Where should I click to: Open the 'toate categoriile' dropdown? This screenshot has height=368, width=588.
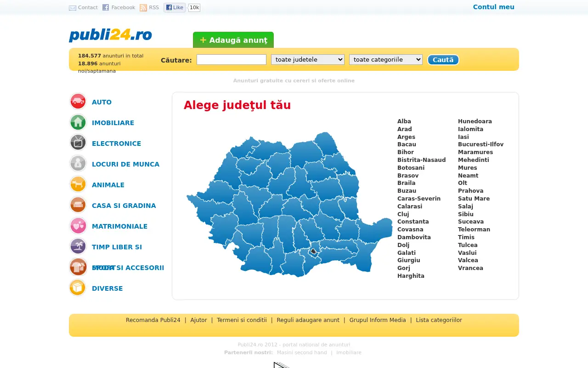tap(386, 59)
